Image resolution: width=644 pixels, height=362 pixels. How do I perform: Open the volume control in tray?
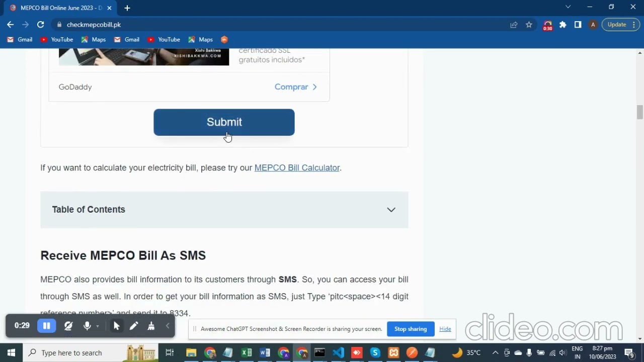(563, 352)
